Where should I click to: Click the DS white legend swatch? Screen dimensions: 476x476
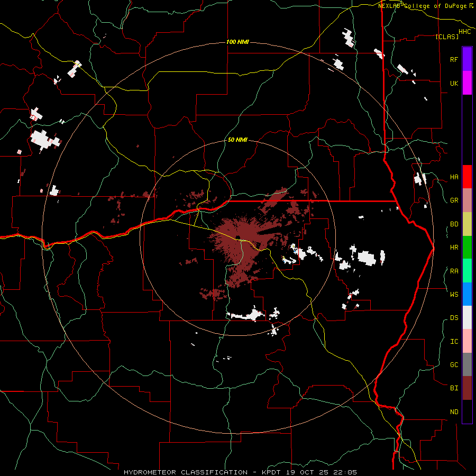pos(467,317)
